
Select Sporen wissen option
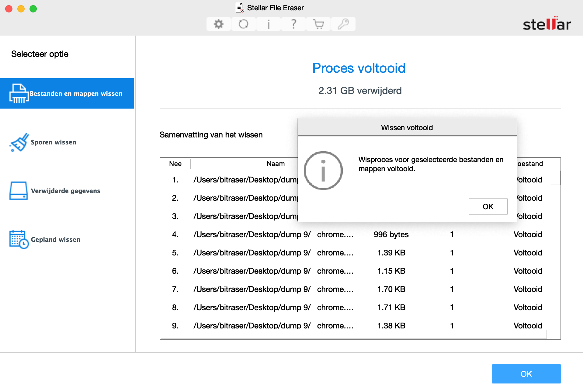(67, 142)
